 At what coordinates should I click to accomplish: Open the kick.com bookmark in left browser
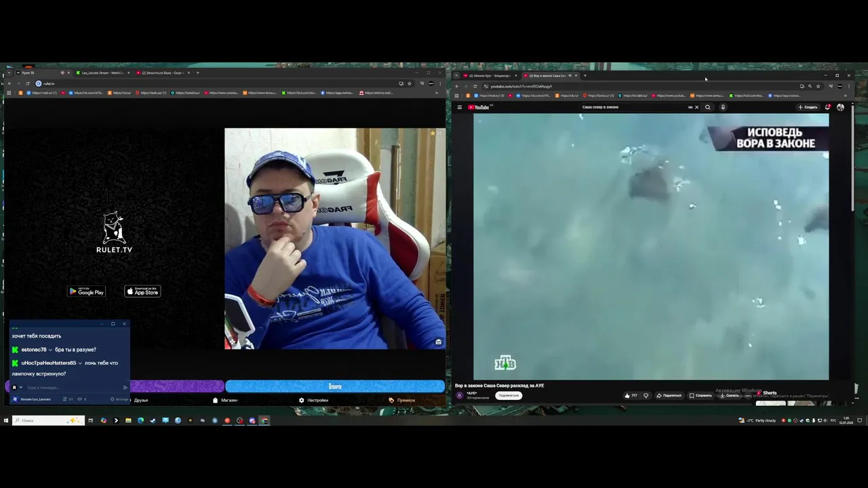click(300, 93)
